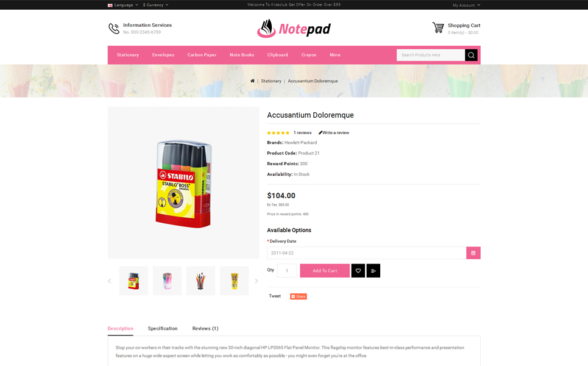Open the shopping cart icon
588x366 pixels.
438,27
